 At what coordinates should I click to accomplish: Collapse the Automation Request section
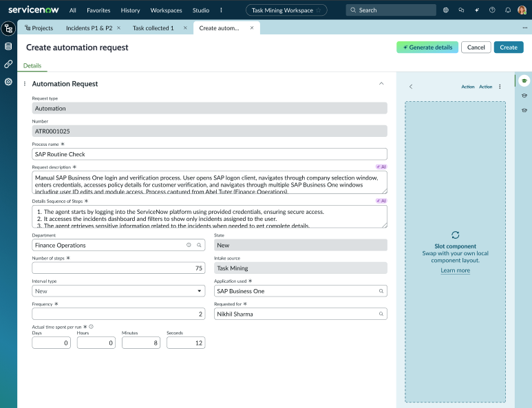pos(381,83)
